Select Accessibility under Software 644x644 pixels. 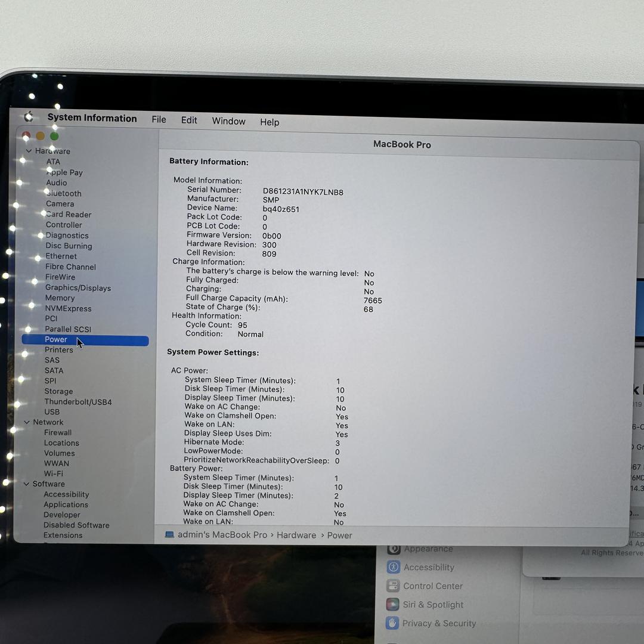[x=66, y=494]
